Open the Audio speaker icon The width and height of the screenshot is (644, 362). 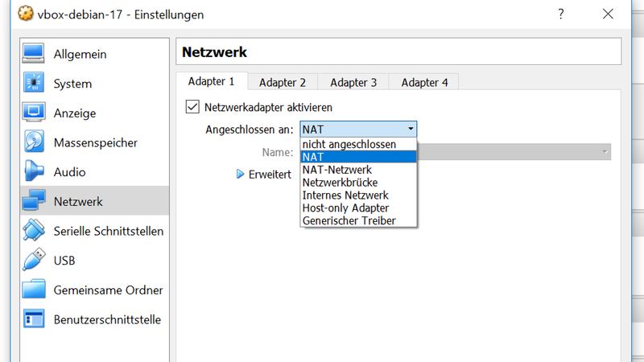[33, 171]
